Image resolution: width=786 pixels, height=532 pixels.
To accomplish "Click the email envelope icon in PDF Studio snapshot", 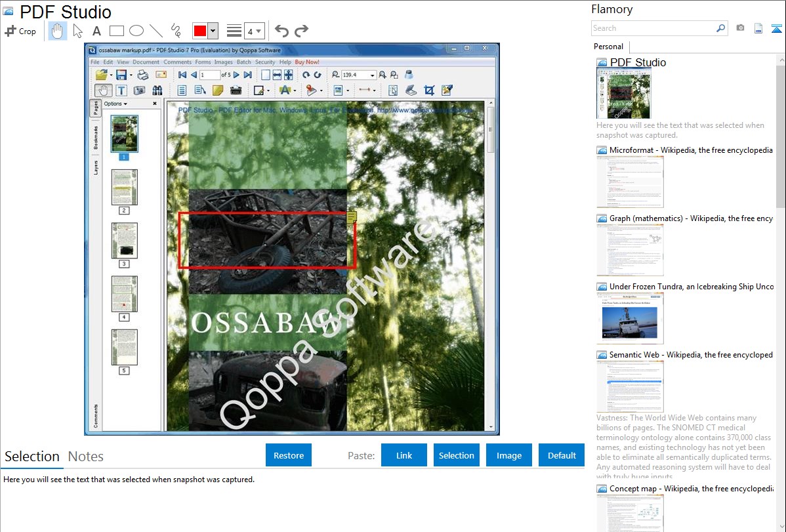I will tap(161, 75).
